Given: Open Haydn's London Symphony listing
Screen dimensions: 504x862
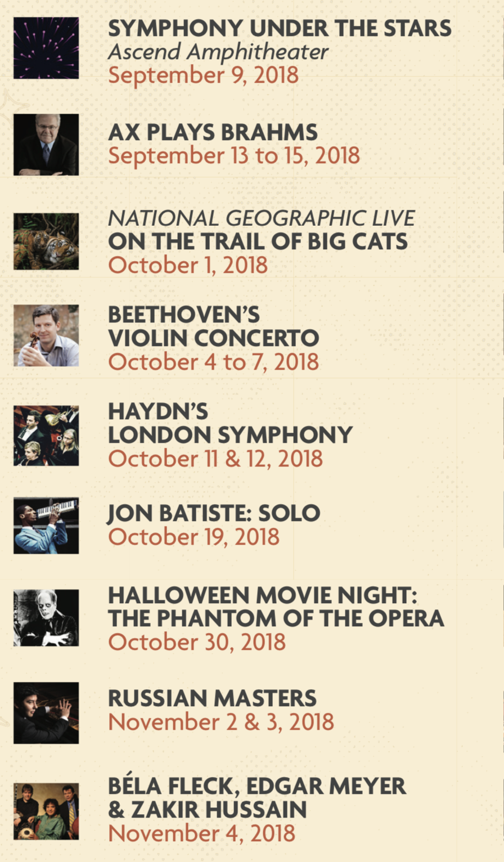Looking at the screenshot, I should [230, 423].
